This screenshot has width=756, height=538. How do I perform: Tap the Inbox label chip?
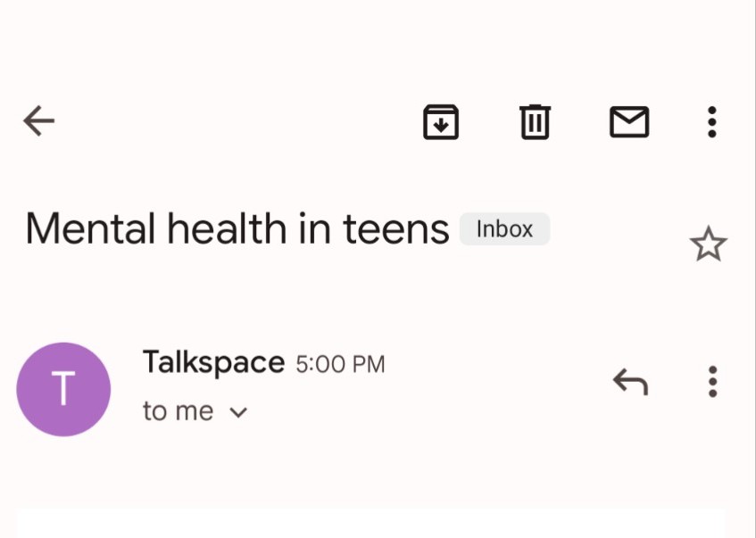click(505, 229)
